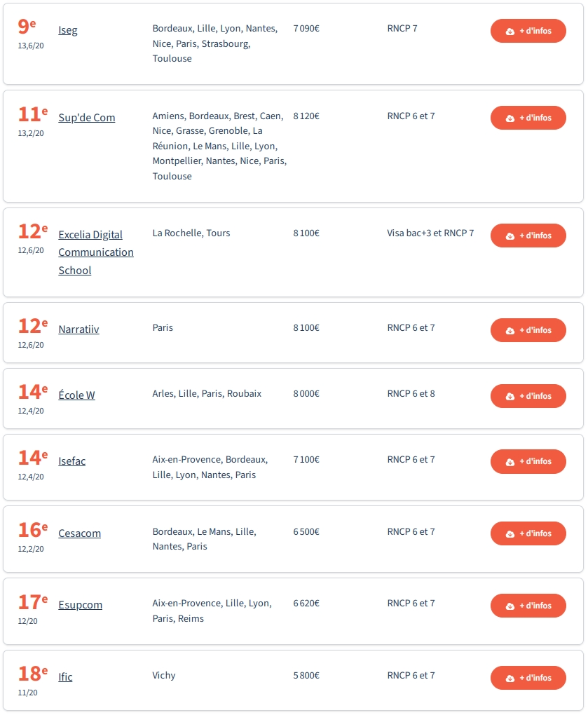Follow the École W link

click(76, 395)
